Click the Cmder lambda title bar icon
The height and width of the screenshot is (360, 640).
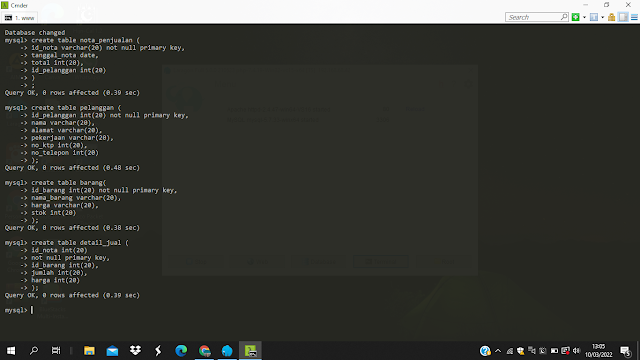5,5
